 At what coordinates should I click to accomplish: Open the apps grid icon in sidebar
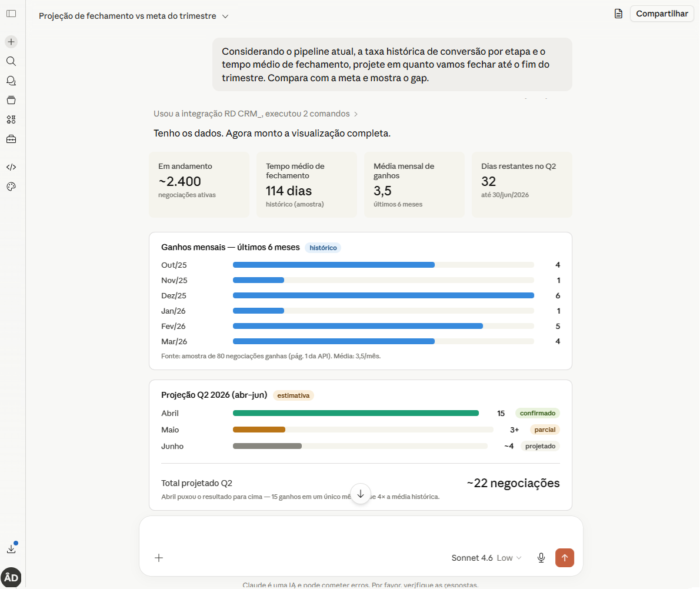pyautogui.click(x=11, y=119)
